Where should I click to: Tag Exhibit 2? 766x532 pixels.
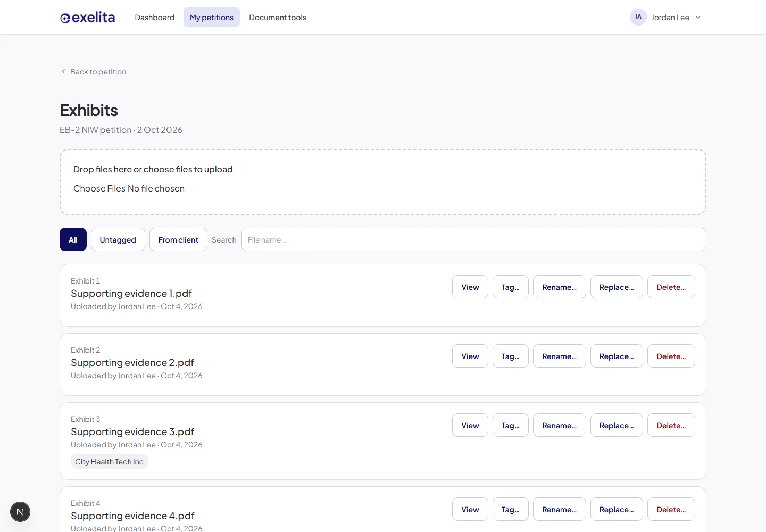point(511,356)
